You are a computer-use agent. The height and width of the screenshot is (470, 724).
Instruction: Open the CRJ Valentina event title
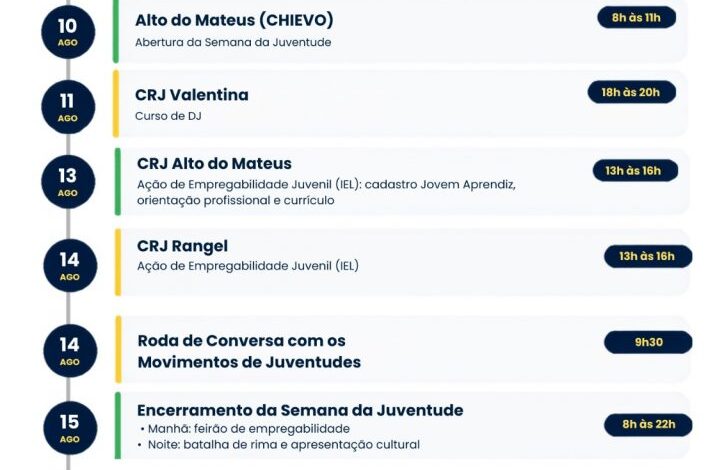(x=192, y=95)
